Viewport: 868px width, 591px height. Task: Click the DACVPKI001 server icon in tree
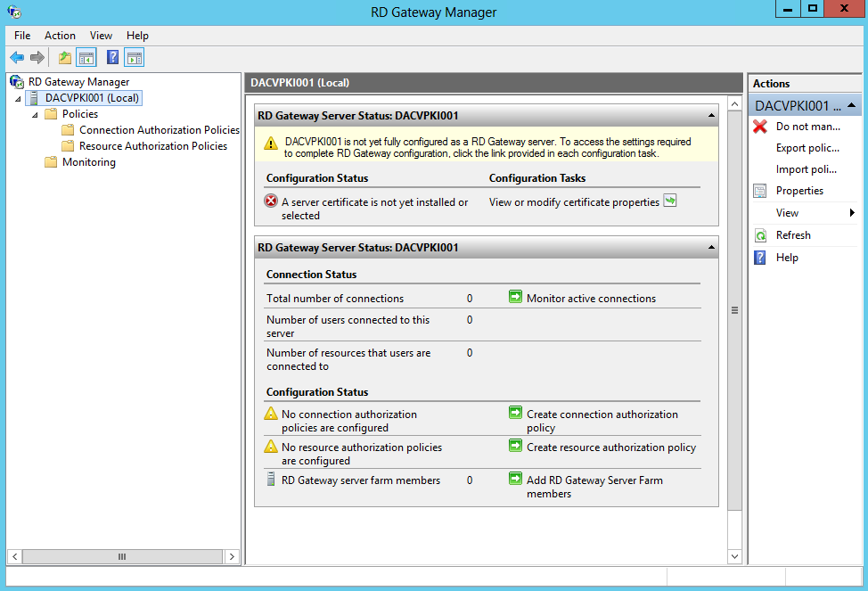[x=34, y=98]
